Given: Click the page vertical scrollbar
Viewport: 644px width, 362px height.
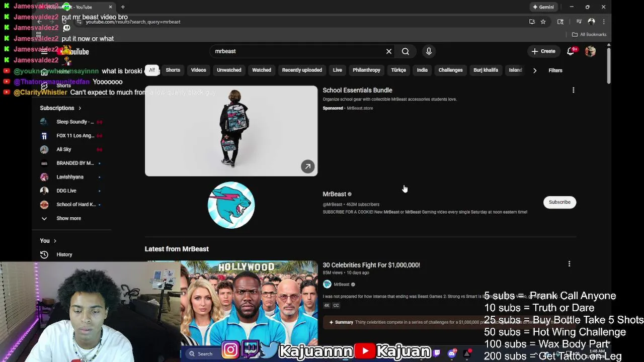Looking at the screenshot, I should click(608, 65).
